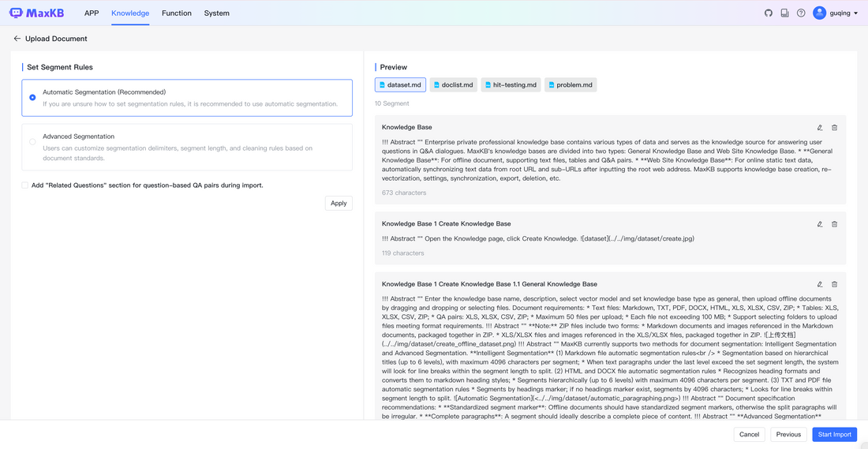Open the documentation icon in the header
The image size is (868, 449).
tap(784, 13)
